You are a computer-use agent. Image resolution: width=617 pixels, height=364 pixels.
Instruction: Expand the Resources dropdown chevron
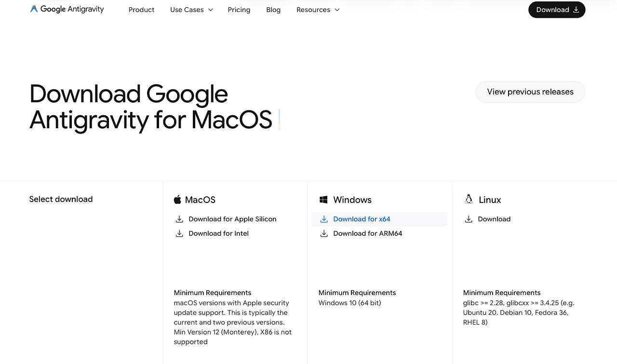[337, 10]
